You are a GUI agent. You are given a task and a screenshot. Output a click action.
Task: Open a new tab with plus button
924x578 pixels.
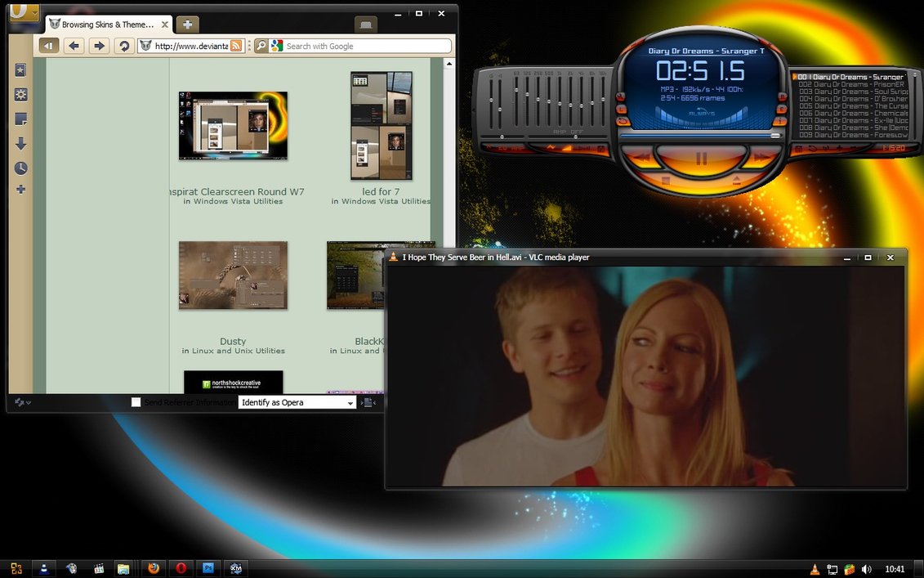click(187, 25)
